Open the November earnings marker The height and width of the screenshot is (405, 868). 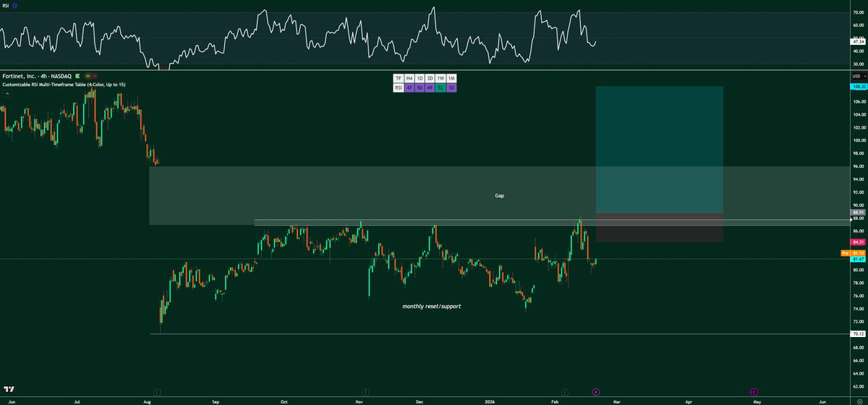[x=366, y=391]
